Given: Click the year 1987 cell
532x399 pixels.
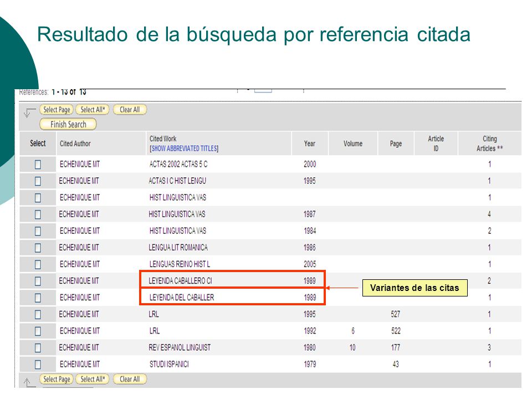Looking at the screenshot, I should (x=309, y=214).
